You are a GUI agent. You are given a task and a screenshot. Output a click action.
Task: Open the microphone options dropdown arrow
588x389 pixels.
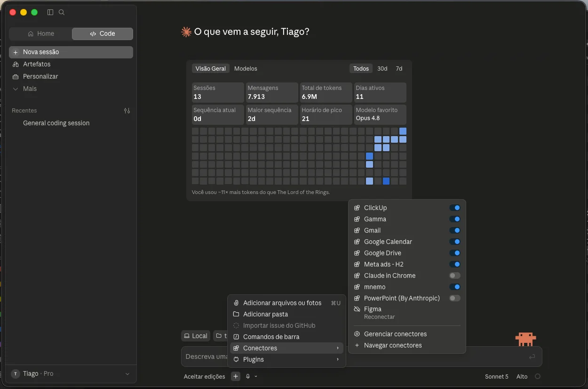coord(256,376)
